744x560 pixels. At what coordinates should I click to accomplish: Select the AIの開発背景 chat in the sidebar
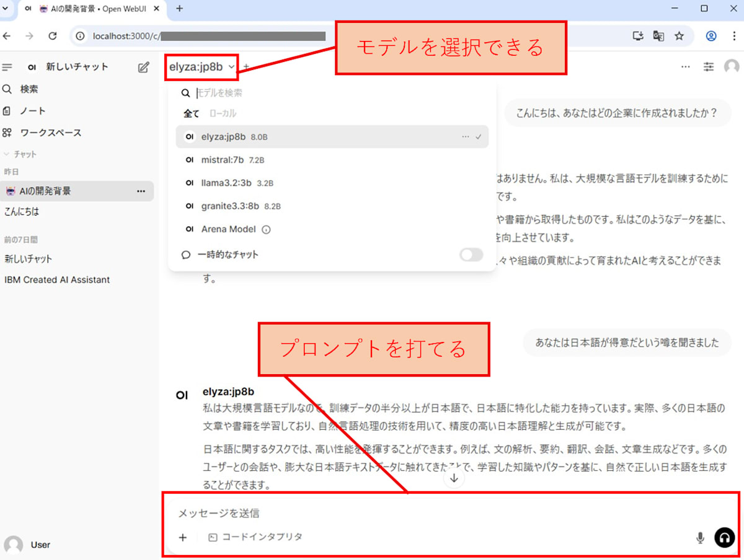[x=77, y=191]
